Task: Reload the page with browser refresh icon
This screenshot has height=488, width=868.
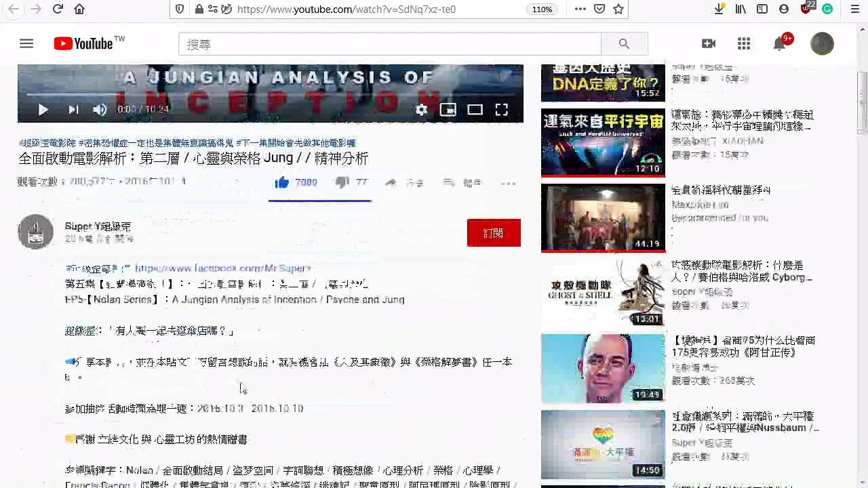Action: pyautogui.click(x=58, y=9)
